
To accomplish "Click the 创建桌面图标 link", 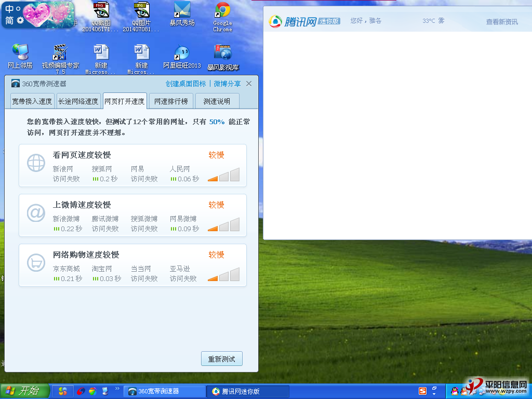I will [185, 84].
